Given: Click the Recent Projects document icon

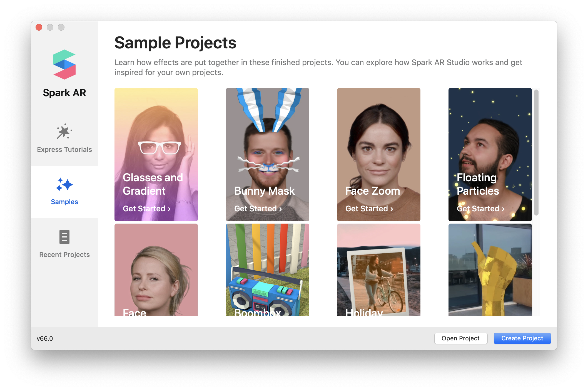Looking at the screenshot, I should 64,237.
